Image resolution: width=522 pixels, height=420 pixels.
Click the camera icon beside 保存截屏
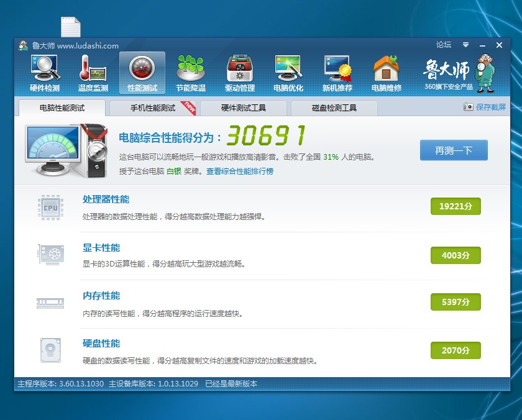(468, 107)
